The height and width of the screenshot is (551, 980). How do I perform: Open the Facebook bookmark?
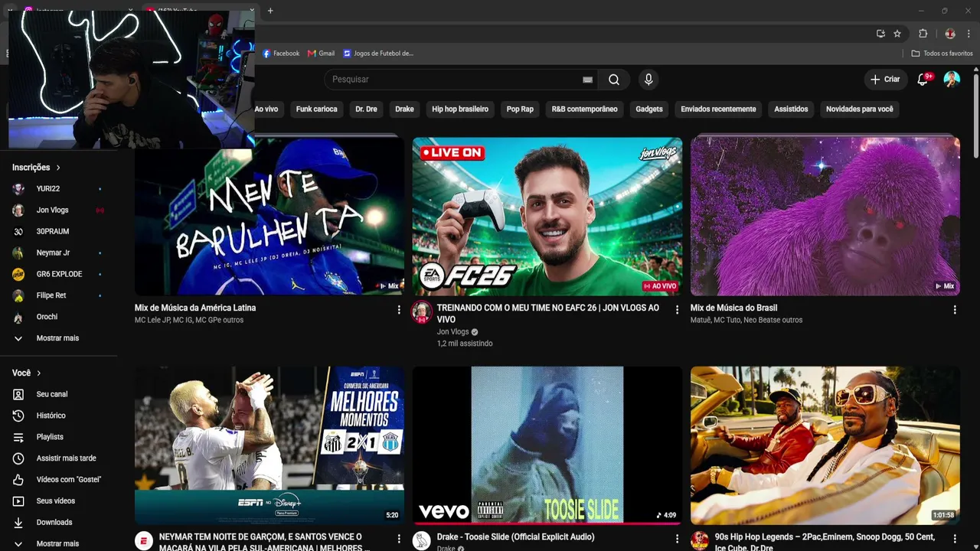coord(281,54)
